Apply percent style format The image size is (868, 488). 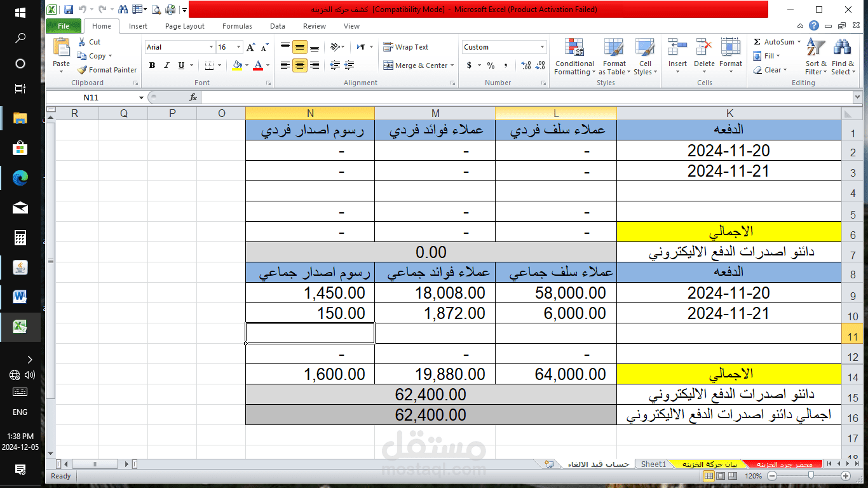coord(491,65)
